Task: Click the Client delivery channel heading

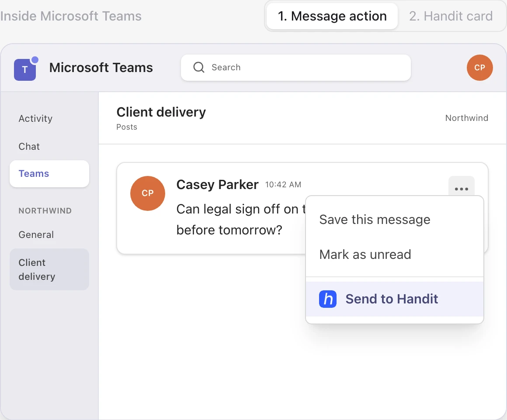Action: point(161,112)
